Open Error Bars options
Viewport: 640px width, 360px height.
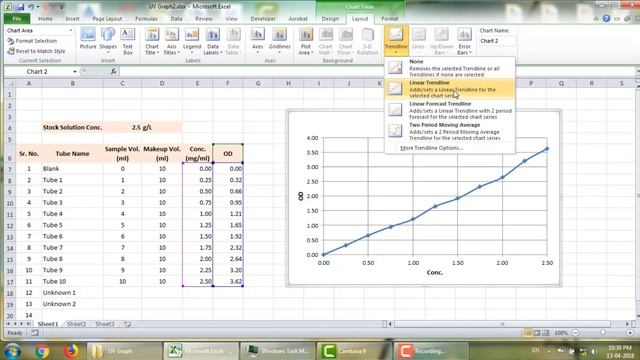pyautogui.click(x=464, y=41)
